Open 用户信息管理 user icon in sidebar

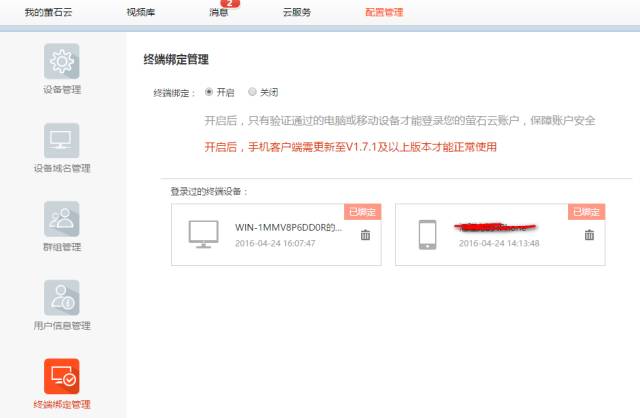62,297
